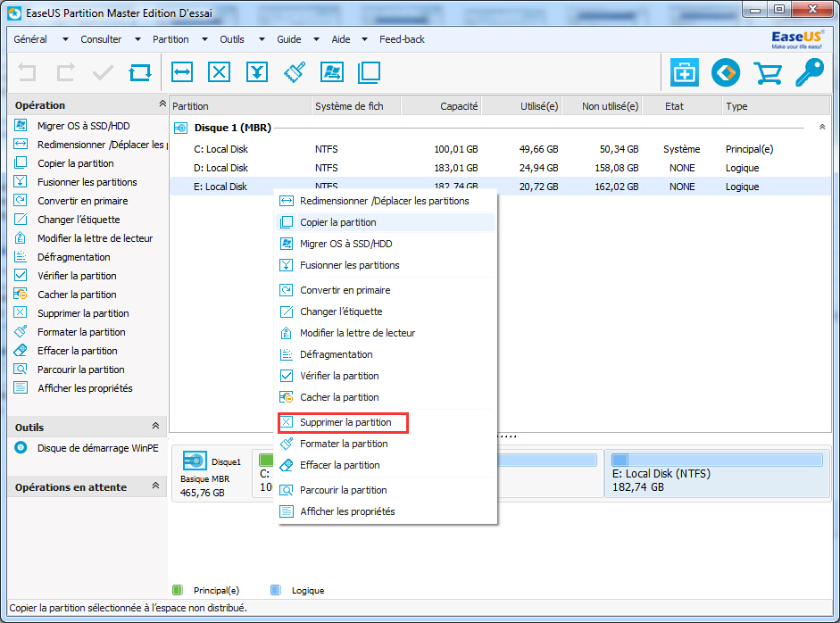
Task: Click the key activation icon
Action: coord(810,72)
